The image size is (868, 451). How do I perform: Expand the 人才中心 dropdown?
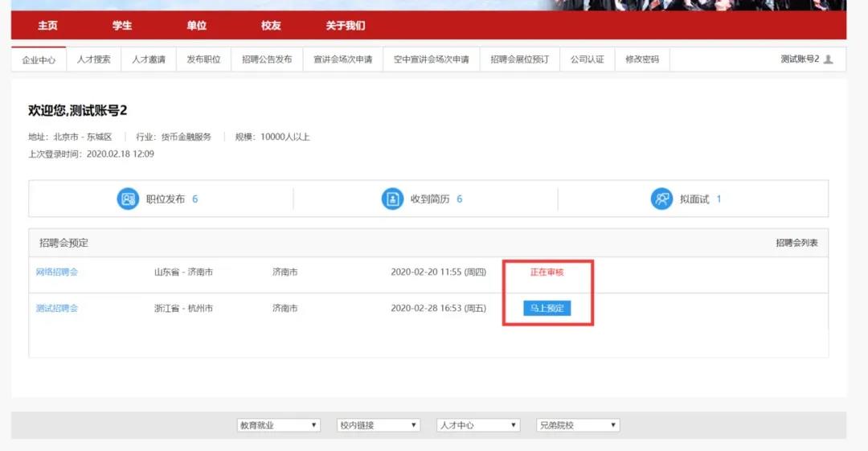tap(478, 425)
